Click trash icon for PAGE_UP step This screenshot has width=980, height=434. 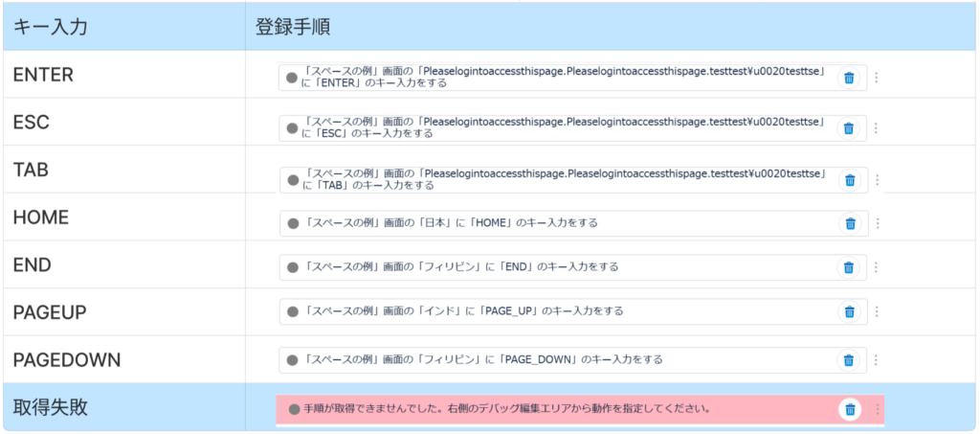click(x=849, y=311)
